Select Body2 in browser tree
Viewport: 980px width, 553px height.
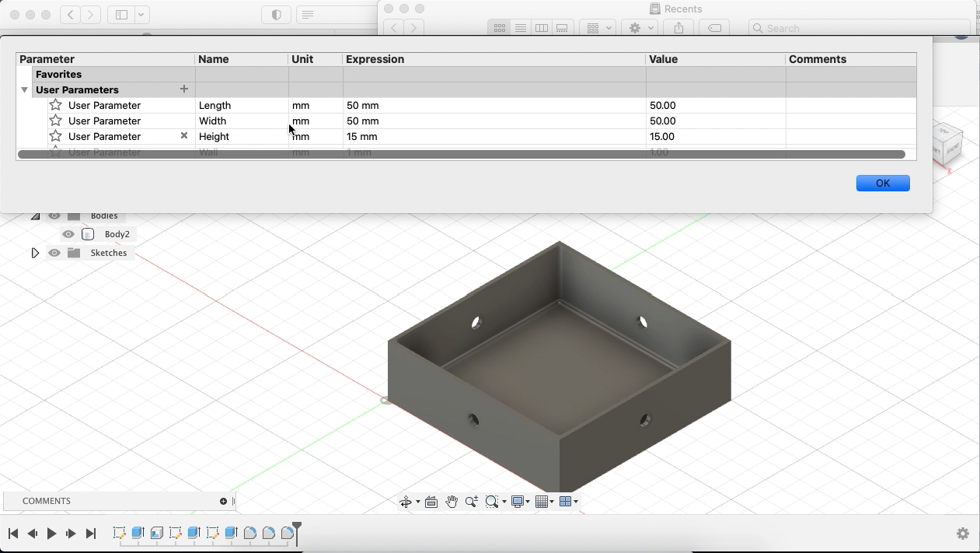click(x=117, y=234)
